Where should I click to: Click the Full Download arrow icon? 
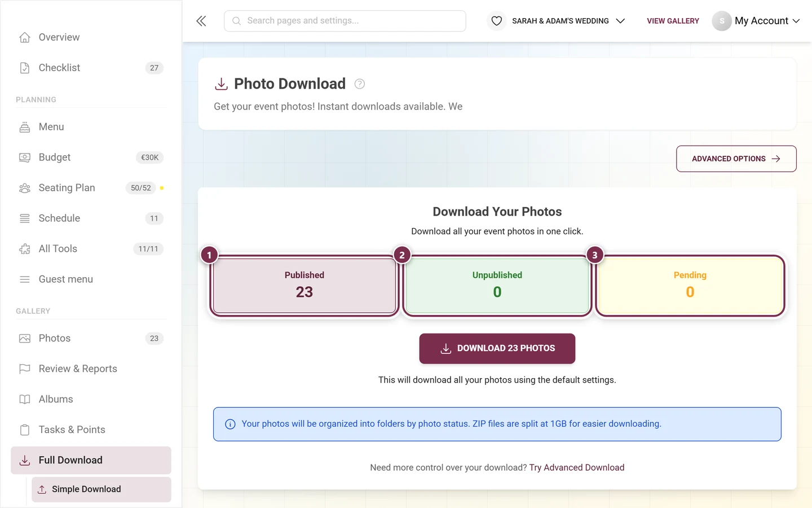pyautogui.click(x=25, y=461)
